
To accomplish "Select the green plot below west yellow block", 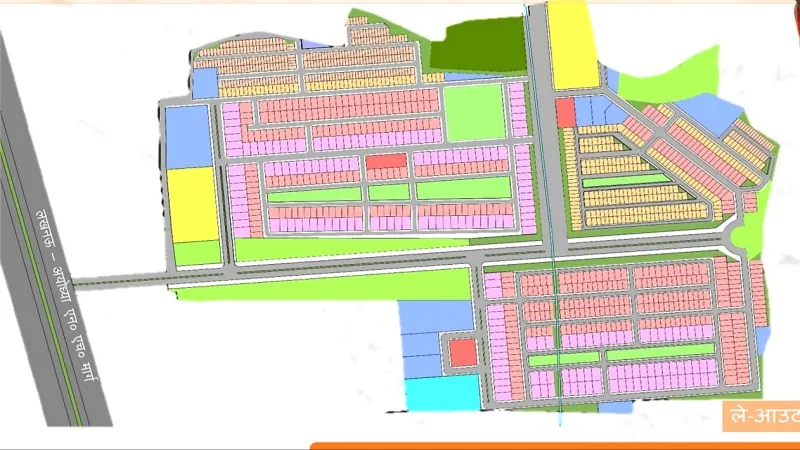I will click(x=197, y=253).
